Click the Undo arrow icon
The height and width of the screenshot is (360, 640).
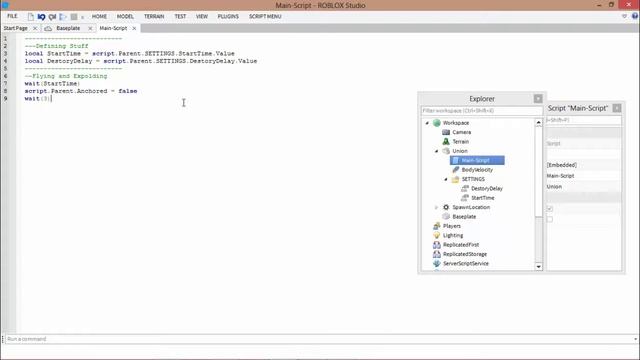pyautogui.click(x=41, y=17)
